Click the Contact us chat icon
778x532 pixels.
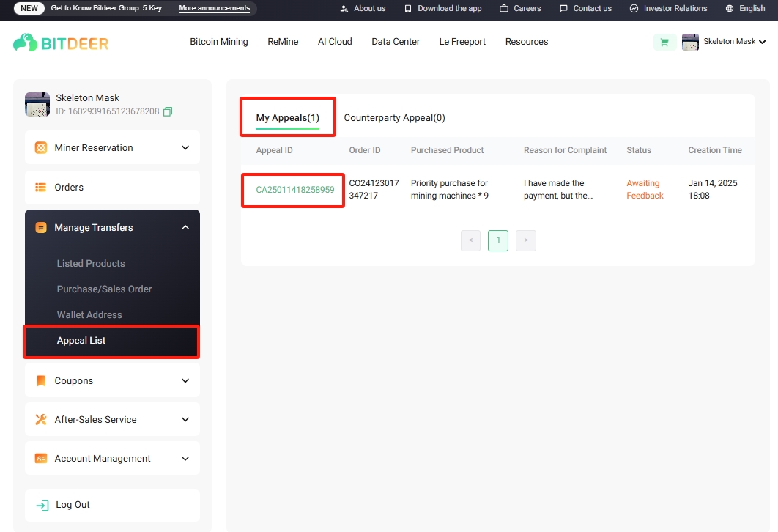[563, 9]
